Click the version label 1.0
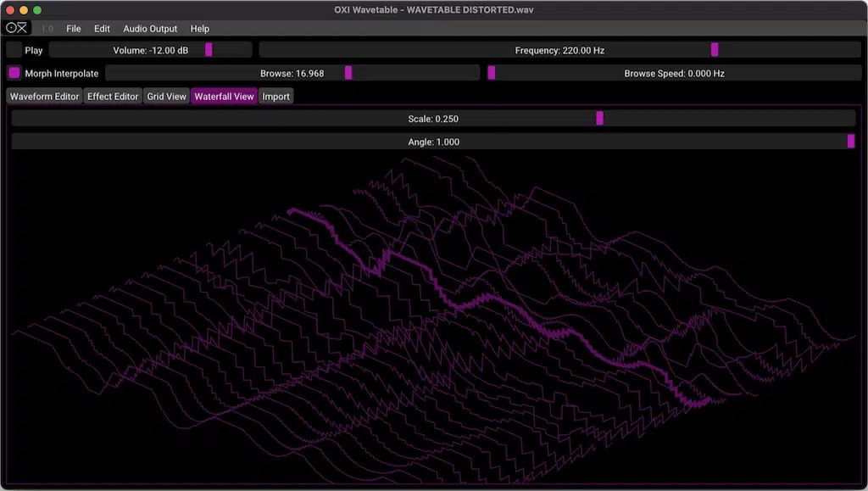 click(47, 29)
